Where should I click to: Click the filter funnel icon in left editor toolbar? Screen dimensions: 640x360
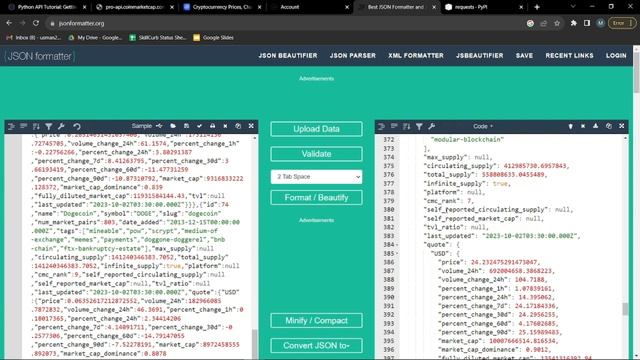click(49, 127)
